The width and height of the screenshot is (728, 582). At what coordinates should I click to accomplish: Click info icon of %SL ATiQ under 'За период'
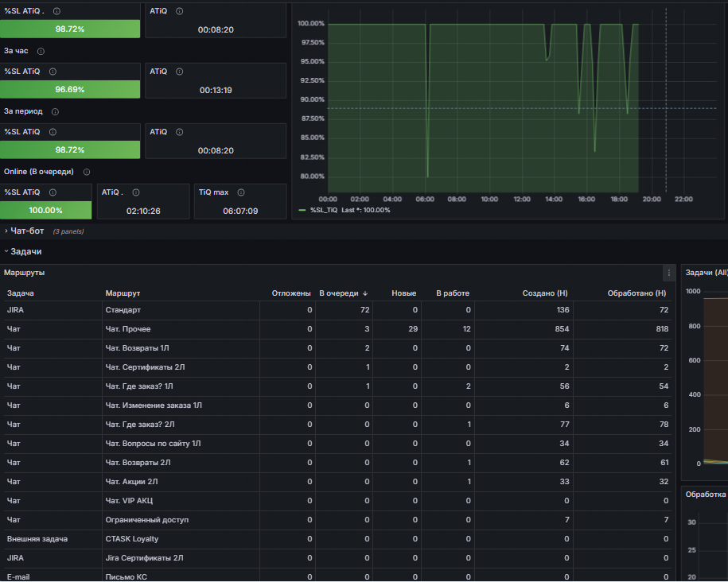53,132
